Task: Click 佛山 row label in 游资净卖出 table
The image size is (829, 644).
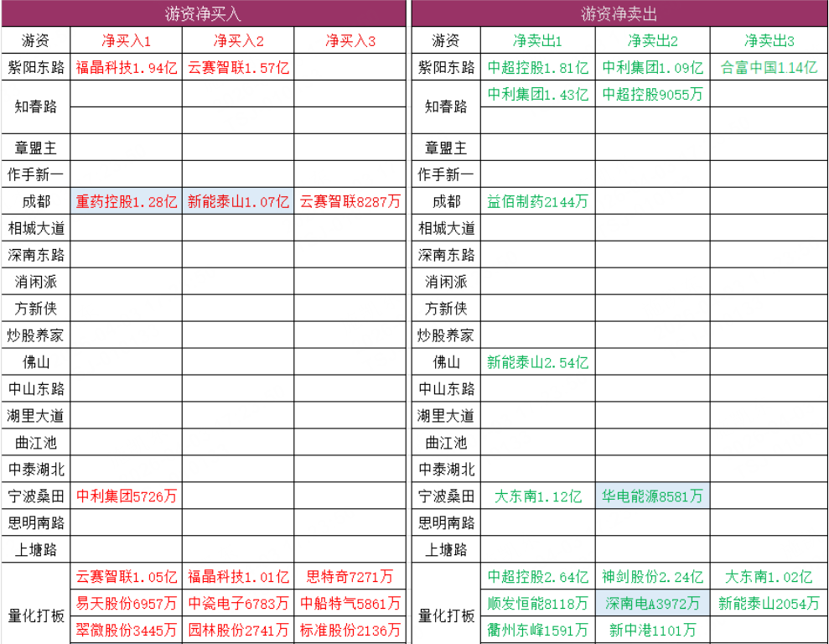Action: pos(446,362)
